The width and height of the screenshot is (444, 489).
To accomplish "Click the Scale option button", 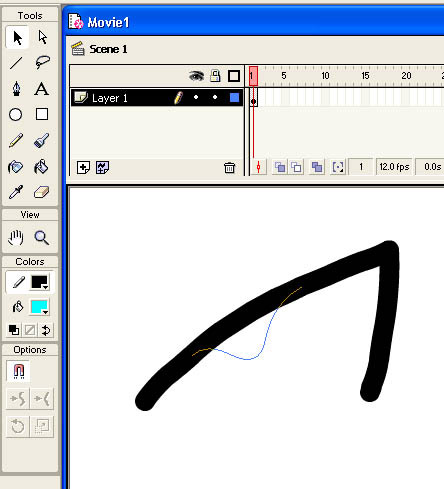I will click(42, 426).
